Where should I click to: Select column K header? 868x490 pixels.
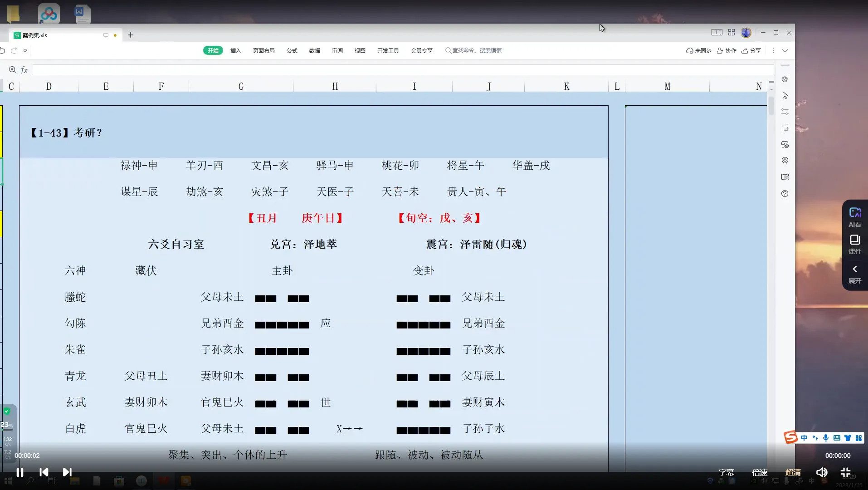567,86
